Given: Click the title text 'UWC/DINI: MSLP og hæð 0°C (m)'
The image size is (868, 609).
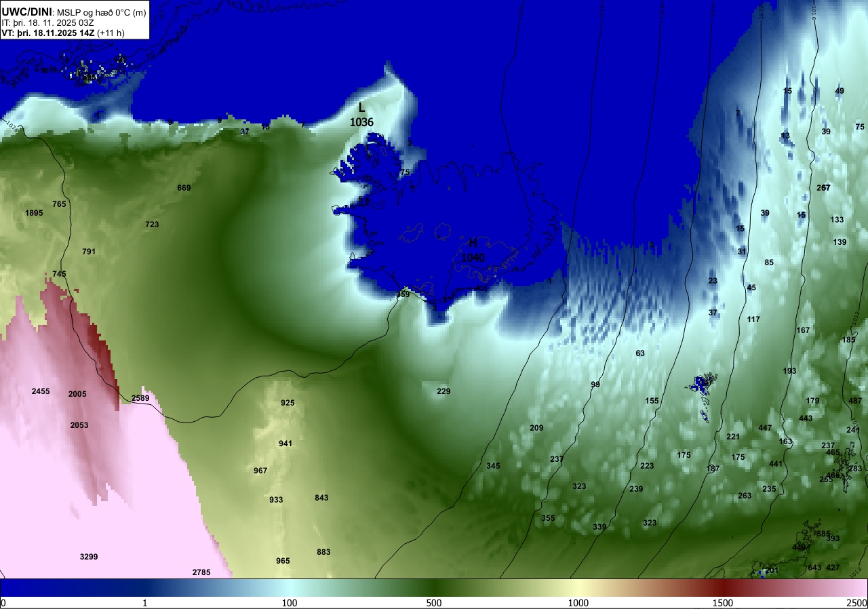Looking at the screenshot, I should 73,12.
